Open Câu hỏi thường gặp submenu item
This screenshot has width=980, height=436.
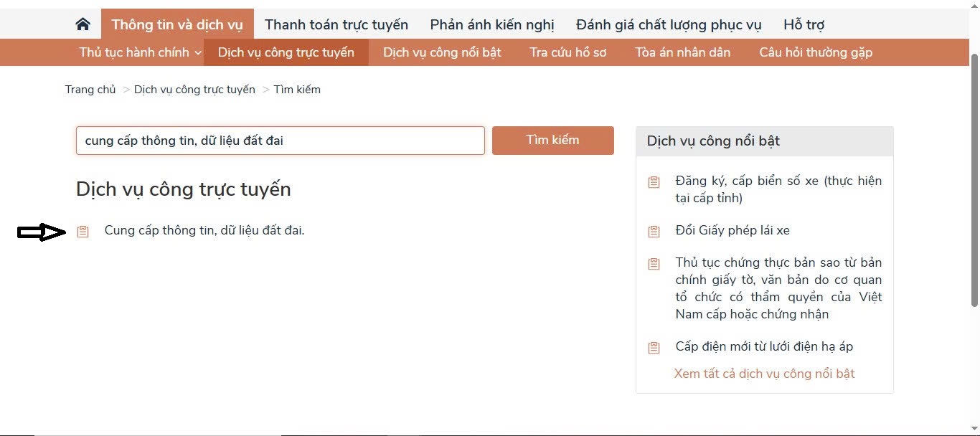tap(816, 52)
